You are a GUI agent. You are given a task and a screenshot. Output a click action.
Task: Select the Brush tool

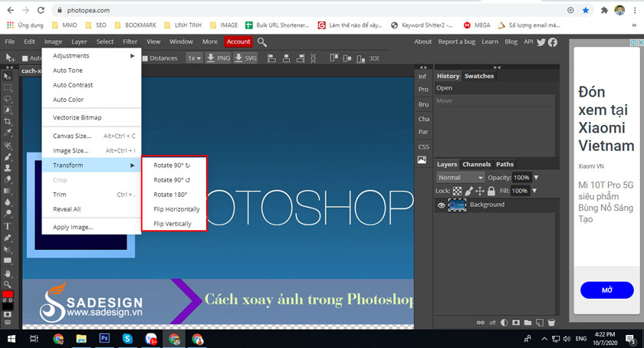(8, 156)
